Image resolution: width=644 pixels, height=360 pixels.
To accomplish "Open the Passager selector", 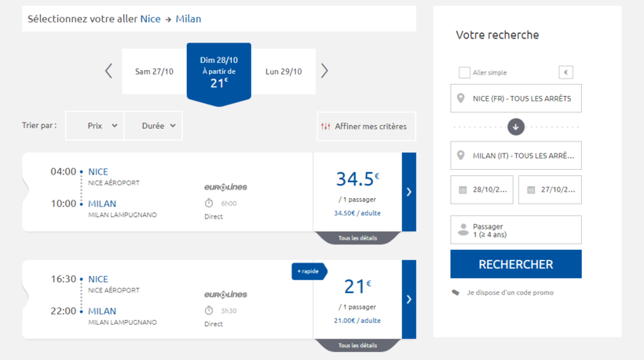I will point(516,230).
